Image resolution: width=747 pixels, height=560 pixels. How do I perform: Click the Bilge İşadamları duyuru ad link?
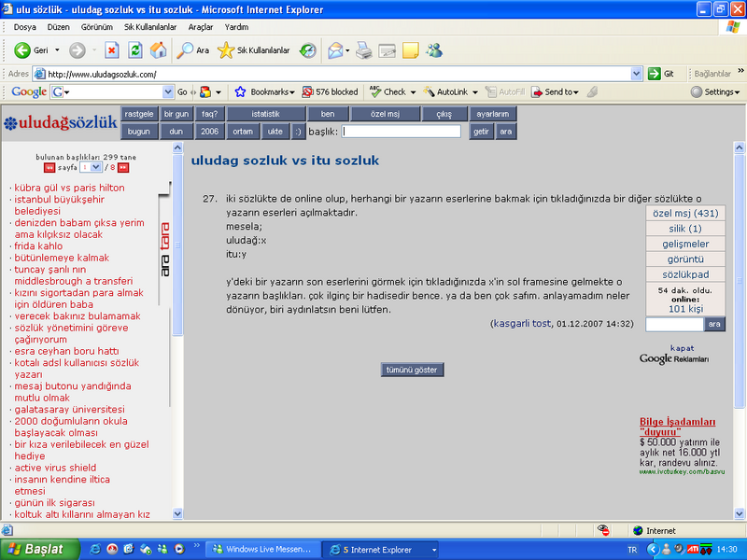pos(677,427)
